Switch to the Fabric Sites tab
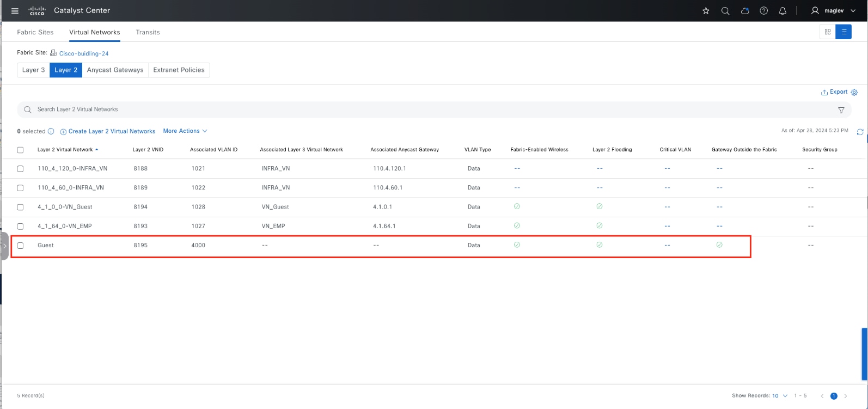 pos(35,32)
